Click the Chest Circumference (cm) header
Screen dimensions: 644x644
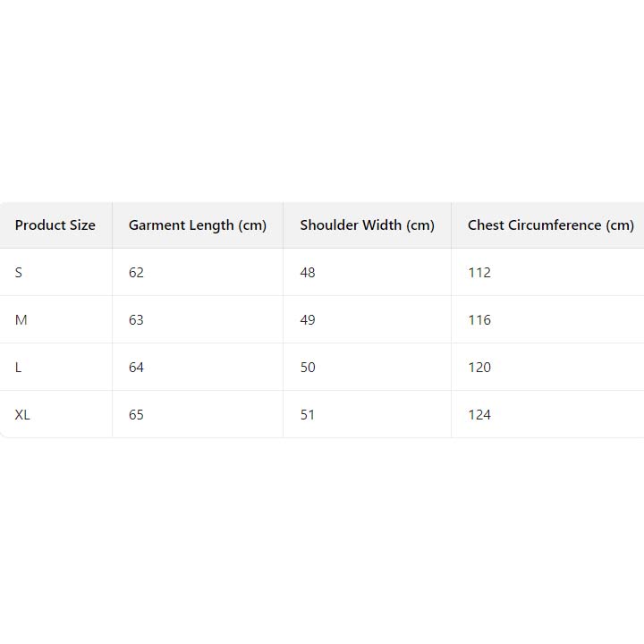click(550, 225)
